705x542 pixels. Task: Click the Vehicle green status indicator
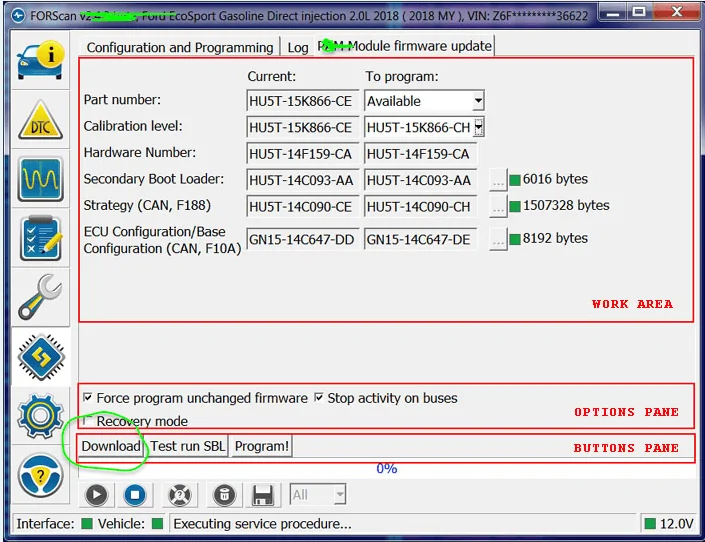pyautogui.click(x=157, y=524)
